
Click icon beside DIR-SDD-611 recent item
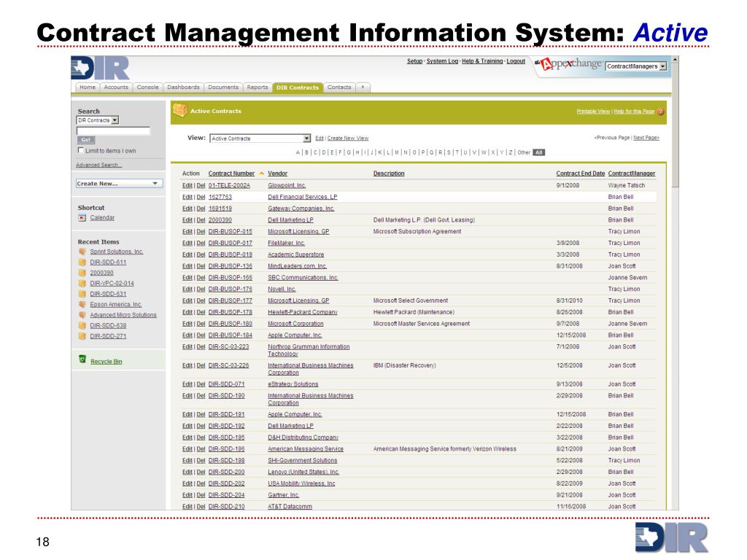(82, 262)
